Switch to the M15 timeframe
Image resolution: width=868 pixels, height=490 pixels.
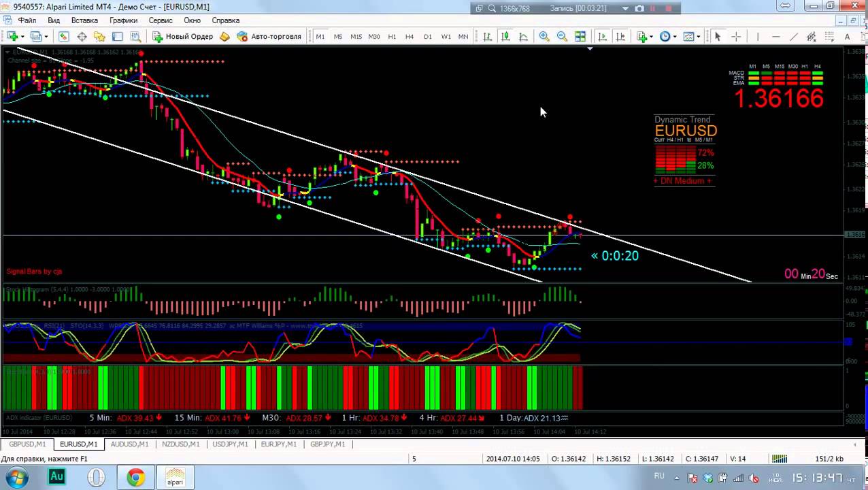coord(356,36)
